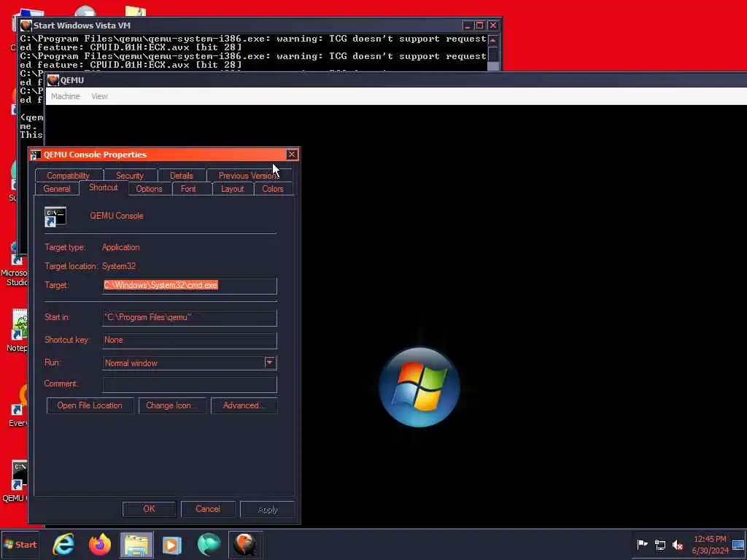Click the Start in field
The height and width of the screenshot is (560, 747).
click(x=189, y=318)
